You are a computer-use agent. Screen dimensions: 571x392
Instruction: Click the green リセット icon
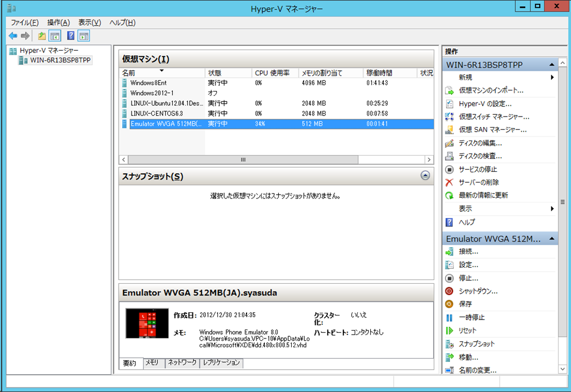449,331
